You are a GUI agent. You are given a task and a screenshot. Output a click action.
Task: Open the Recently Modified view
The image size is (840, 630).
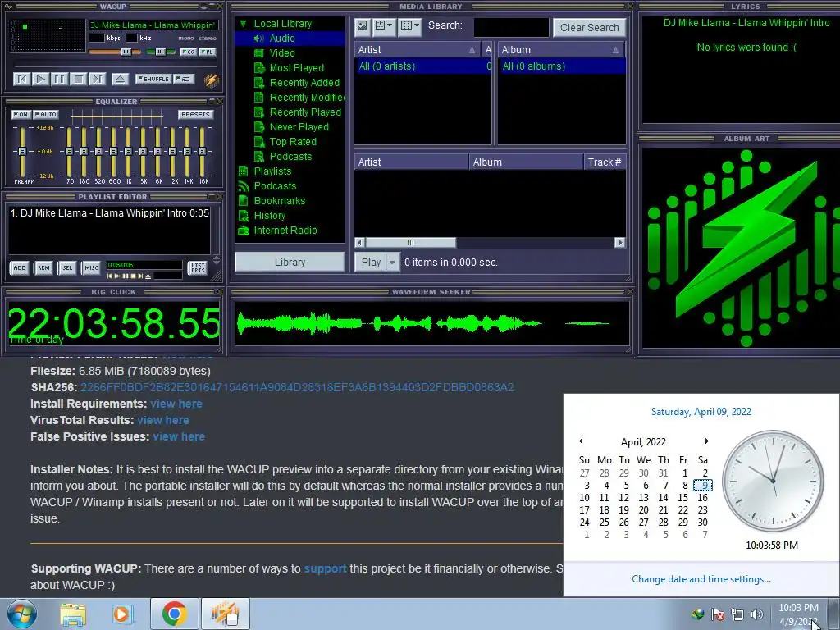306,98
